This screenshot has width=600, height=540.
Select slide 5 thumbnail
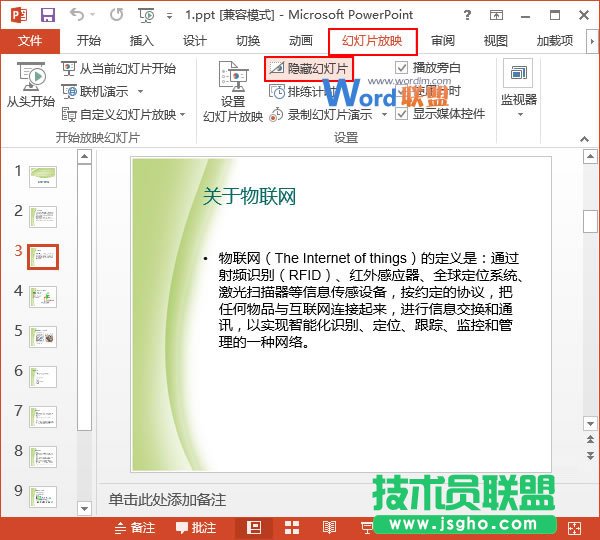pos(43,337)
